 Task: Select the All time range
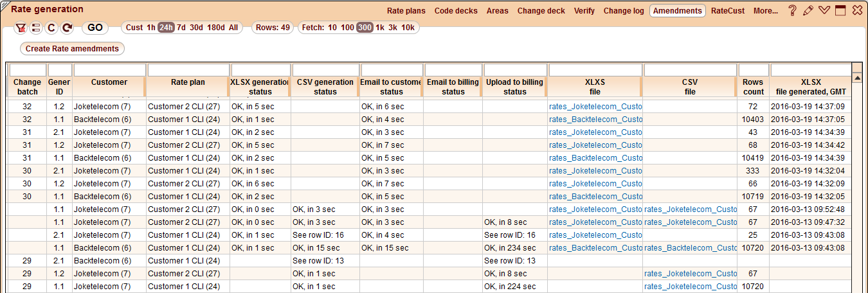pyautogui.click(x=233, y=28)
